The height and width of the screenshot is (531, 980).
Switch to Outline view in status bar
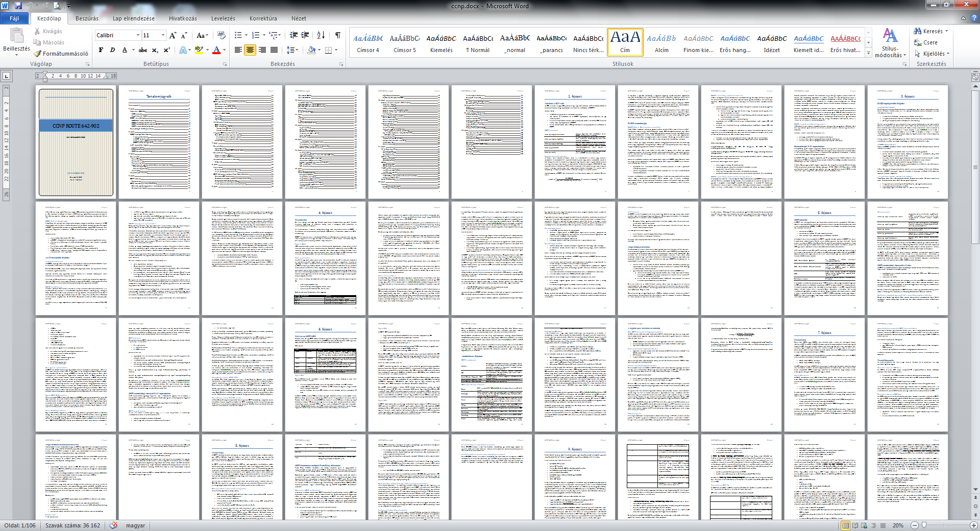(x=873, y=525)
